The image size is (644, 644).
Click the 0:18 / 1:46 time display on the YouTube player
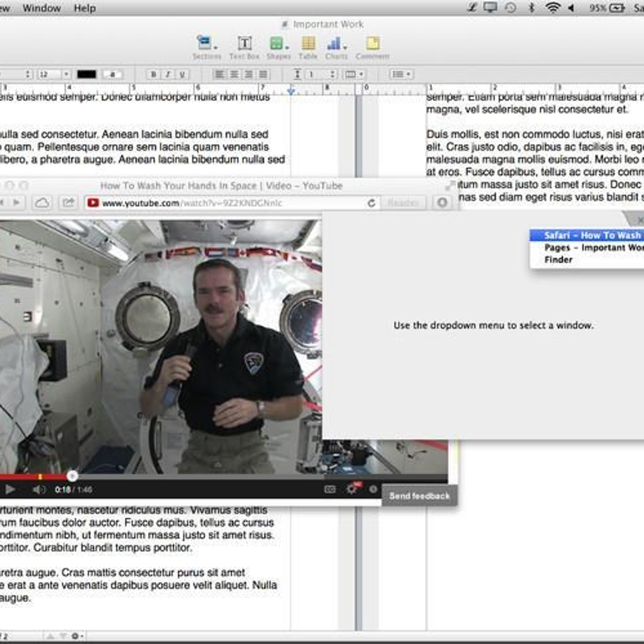pos(73,489)
